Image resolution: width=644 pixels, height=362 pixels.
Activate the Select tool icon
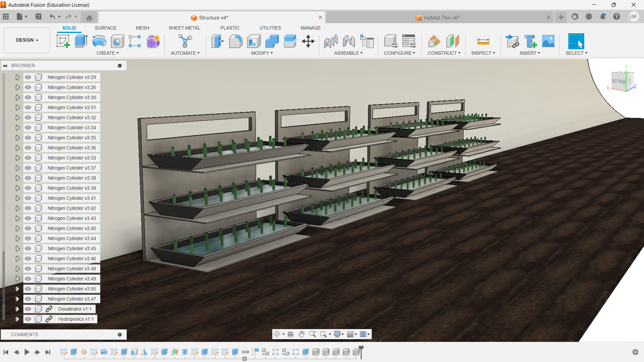point(576,41)
